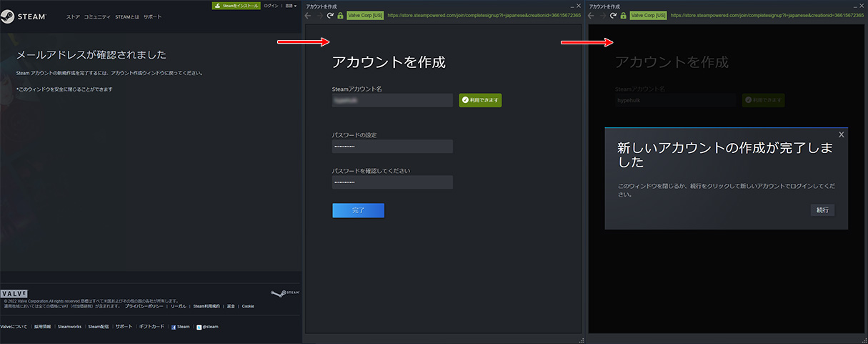Open the STEAMとは page link
This screenshot has width=868, height=344.
(127, 16)
